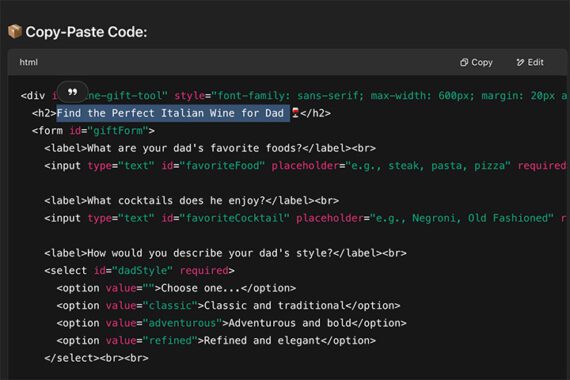Screen dimensions: 570x380
Task: Click the 'favoriteFood' input code line
Action: pos(305,166)
